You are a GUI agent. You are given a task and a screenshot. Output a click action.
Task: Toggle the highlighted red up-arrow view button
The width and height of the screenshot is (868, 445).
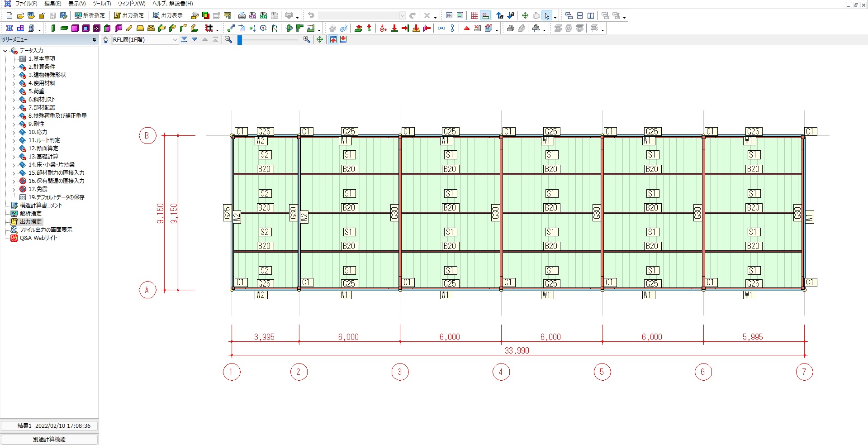(333, 40)
